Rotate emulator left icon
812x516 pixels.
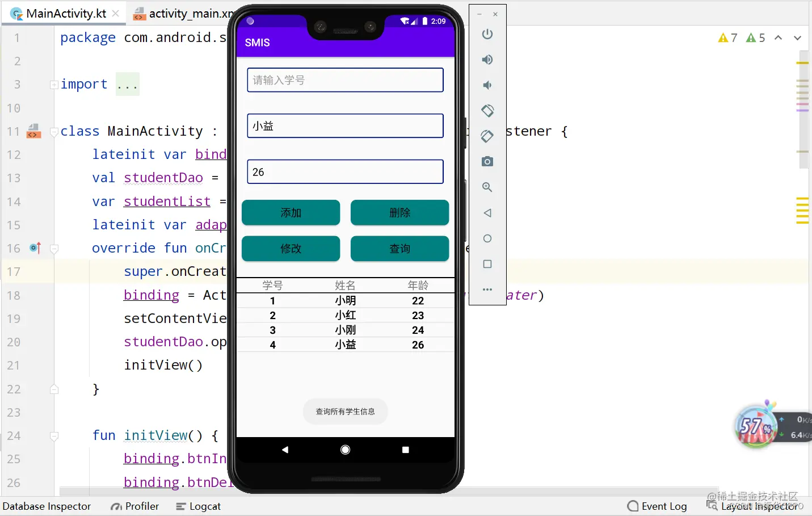(x=487, y=111)
